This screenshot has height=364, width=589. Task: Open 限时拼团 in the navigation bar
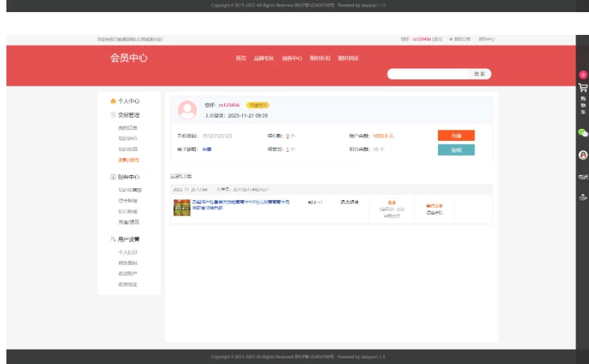coord(348,58)
